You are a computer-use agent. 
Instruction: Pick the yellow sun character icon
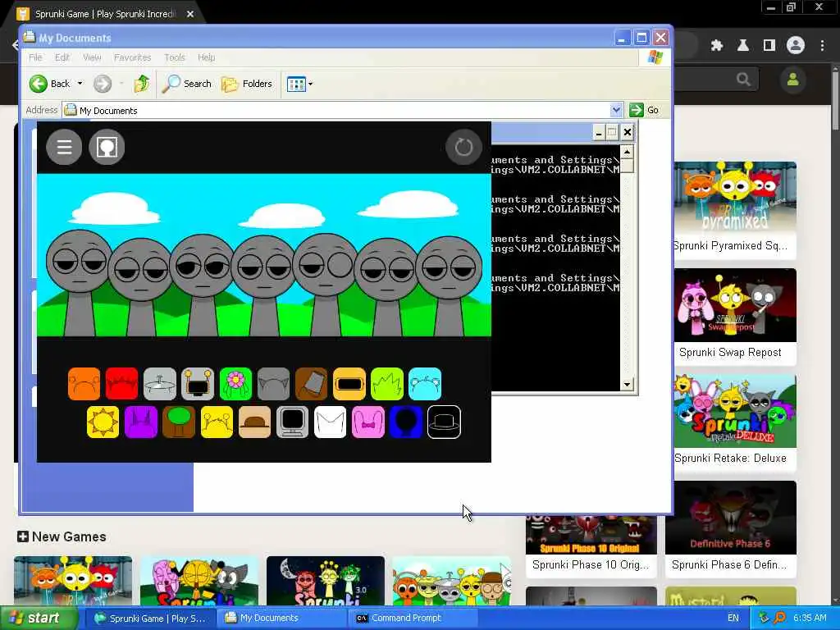(103, 422)
